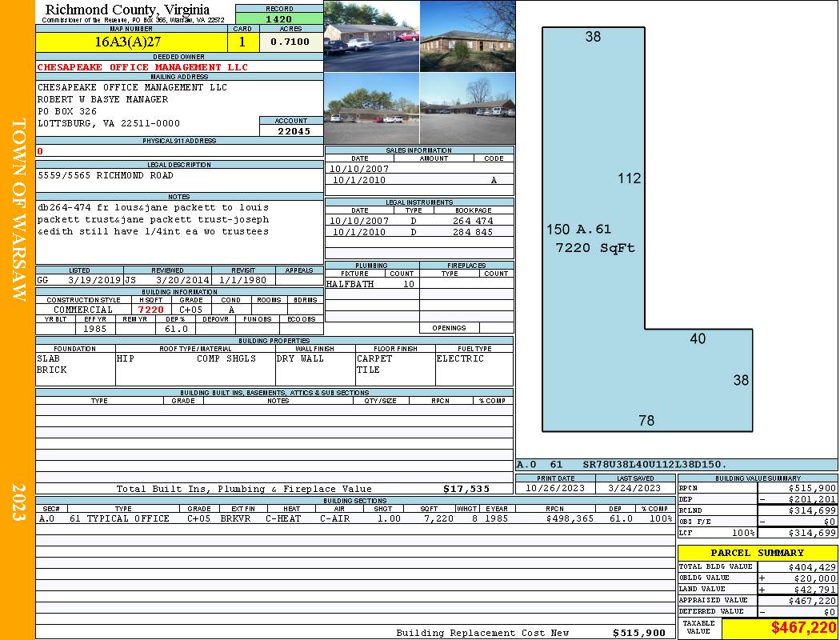
Task: Select fuel type ELECTRIC
Action: pos(460,358)
